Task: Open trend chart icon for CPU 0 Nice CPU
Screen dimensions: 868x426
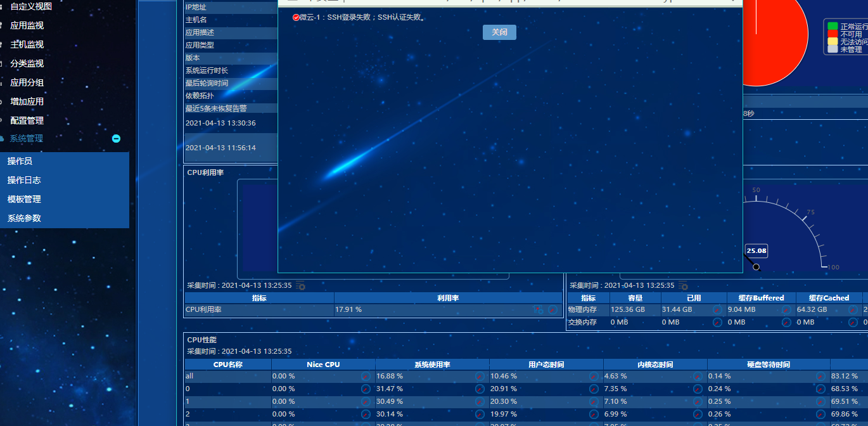Action: click(366, 389)
